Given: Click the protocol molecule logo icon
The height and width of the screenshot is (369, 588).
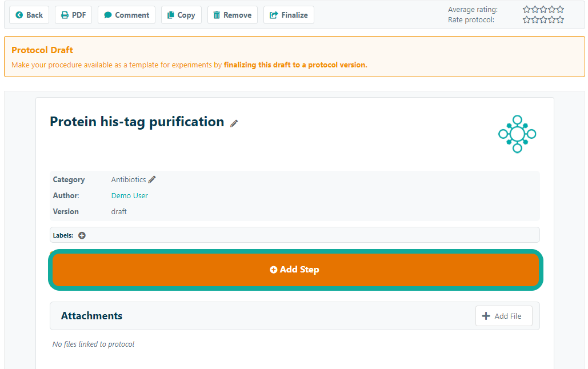Looking at the screenshot, I should (517, 134).
